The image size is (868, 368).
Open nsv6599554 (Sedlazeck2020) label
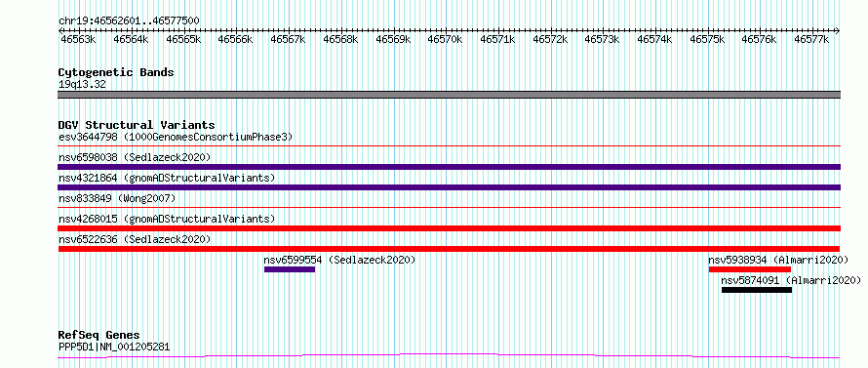tap(339, 260)
